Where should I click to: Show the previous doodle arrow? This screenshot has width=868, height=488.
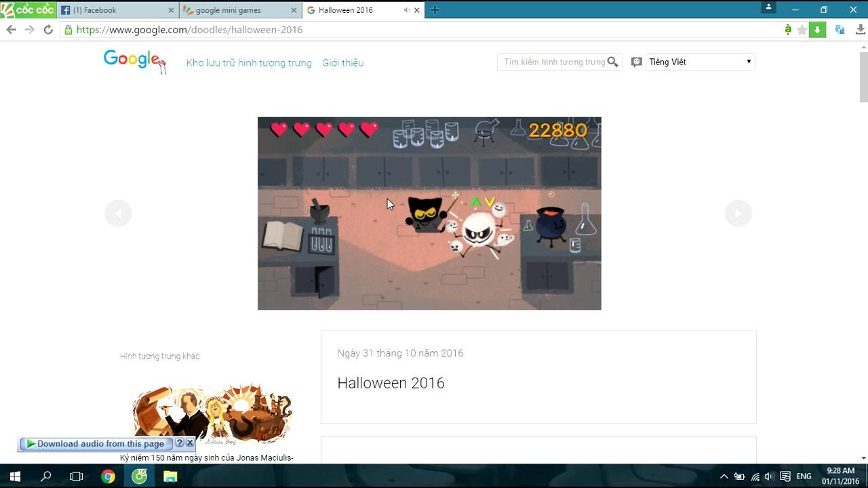tap(118, 213)
